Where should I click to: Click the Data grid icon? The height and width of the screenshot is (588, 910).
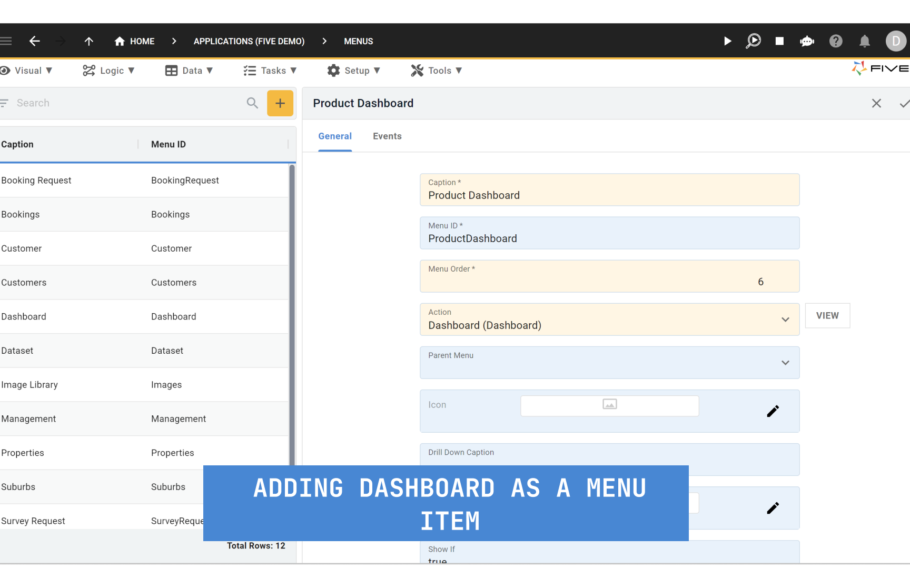point(171,70)
